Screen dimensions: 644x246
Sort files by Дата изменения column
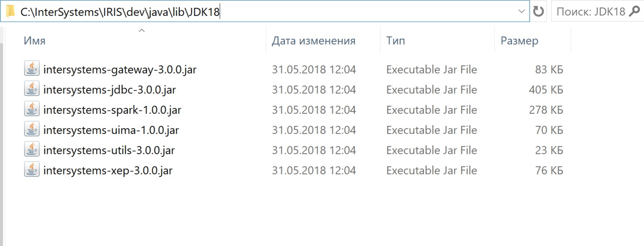pos(313,41)
